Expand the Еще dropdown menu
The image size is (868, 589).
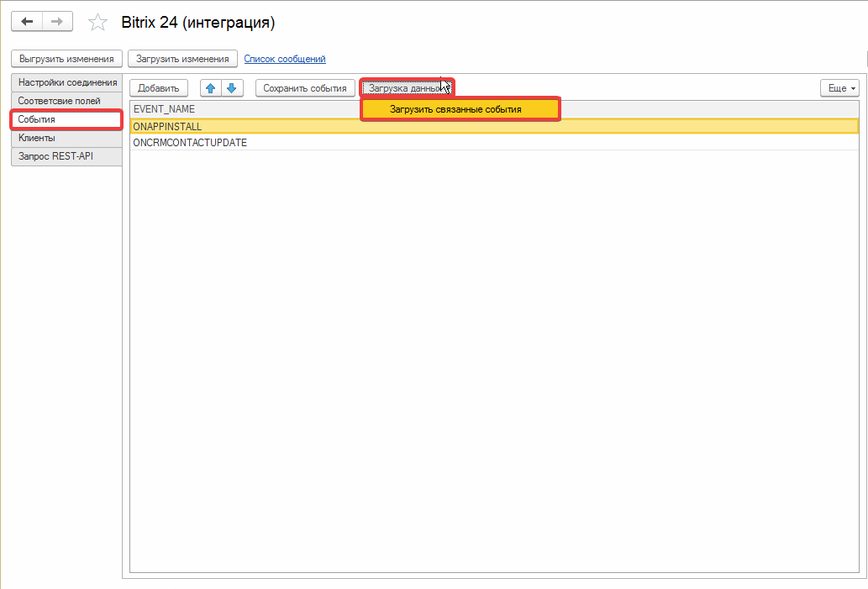(839, 88)
